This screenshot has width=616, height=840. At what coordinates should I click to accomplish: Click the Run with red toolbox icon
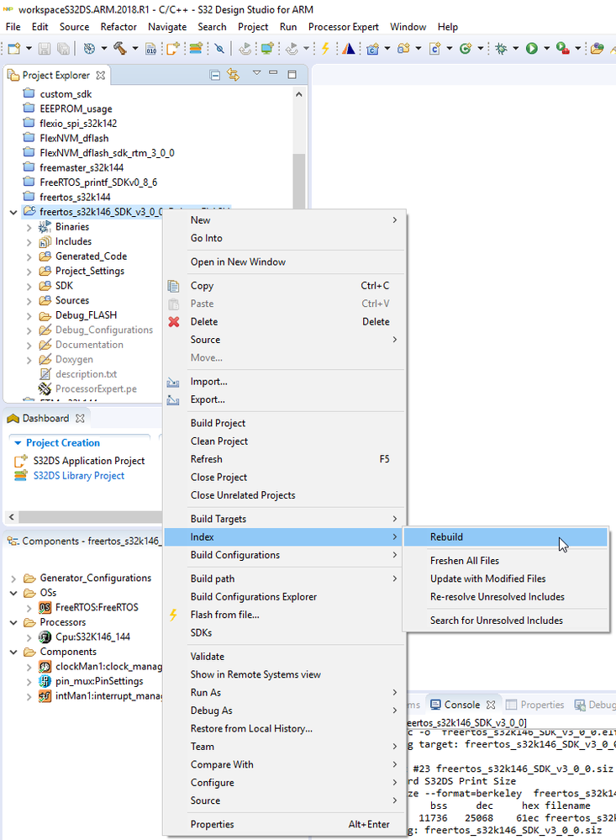562,49
